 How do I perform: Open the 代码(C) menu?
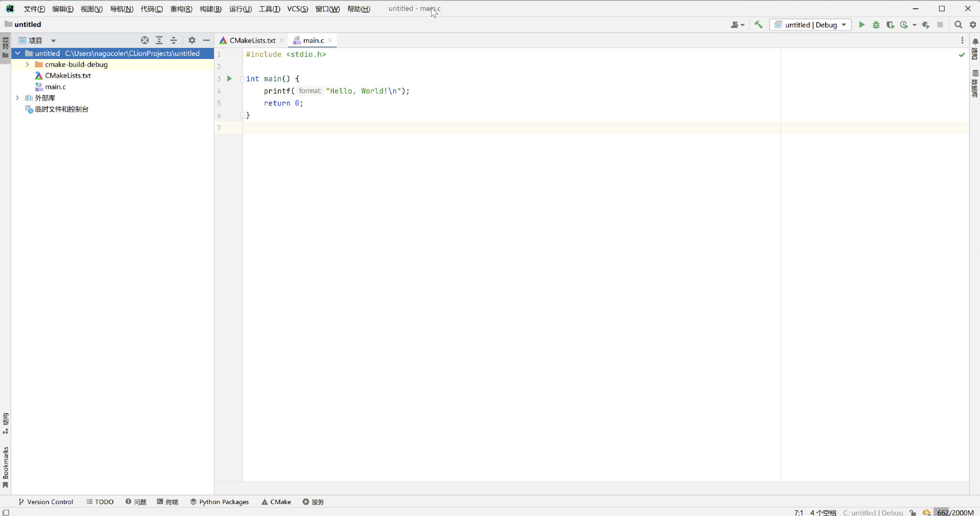pyautogui.click(x=151, y=9)
